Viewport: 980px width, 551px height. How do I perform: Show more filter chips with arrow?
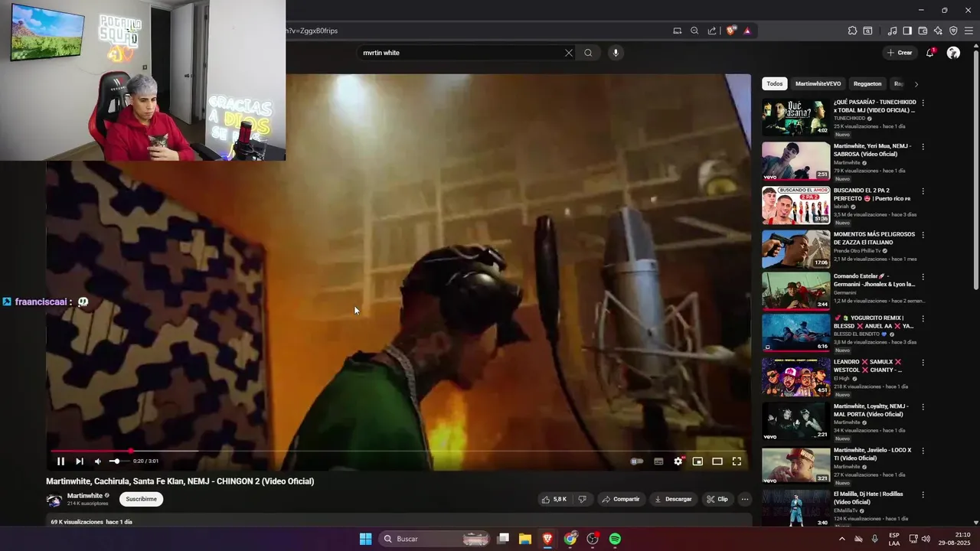pos(916,84)
